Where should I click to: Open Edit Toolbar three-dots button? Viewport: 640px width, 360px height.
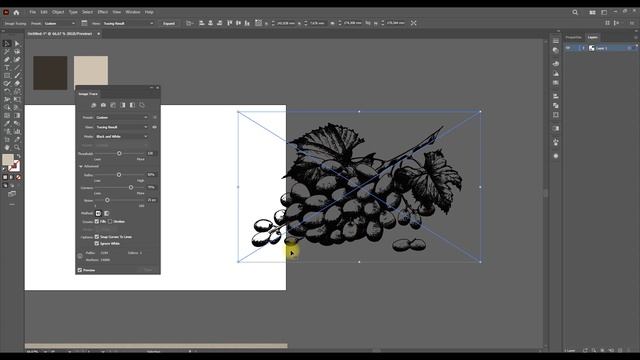tap(12, 204)
